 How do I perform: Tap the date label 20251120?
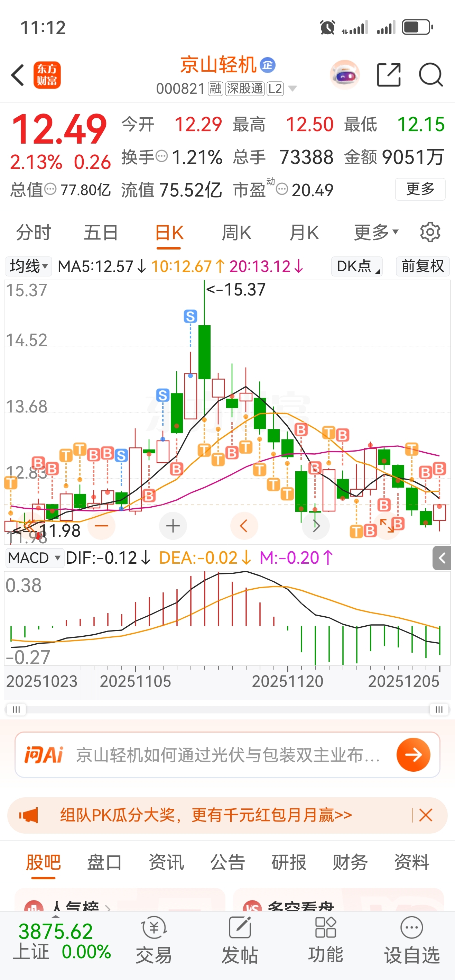point(287,681)
